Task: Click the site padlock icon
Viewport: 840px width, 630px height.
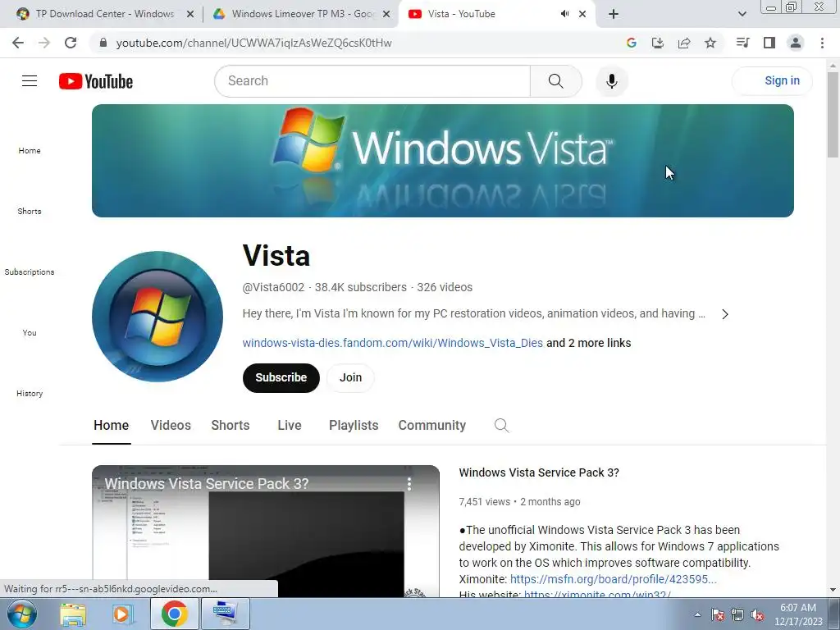Action: [x=103, y=43]
